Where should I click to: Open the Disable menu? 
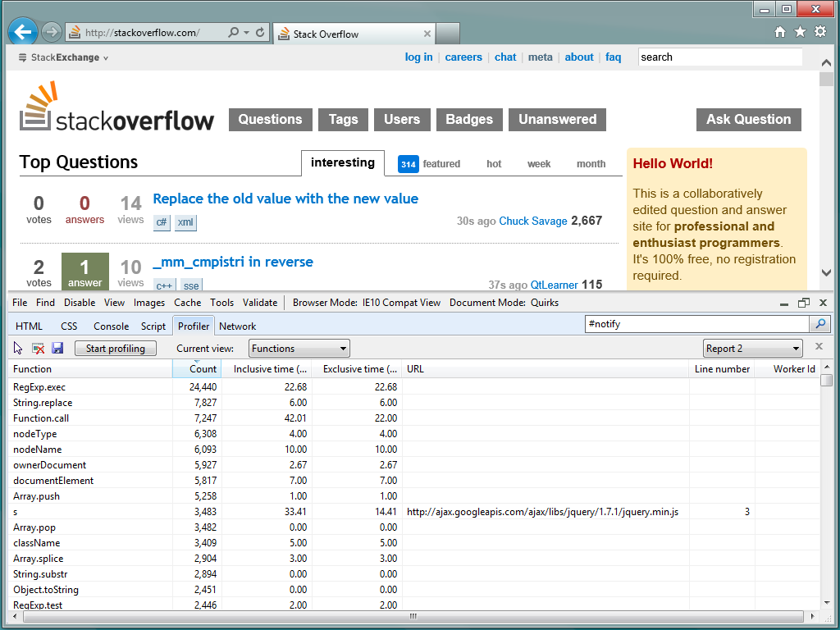80,303
